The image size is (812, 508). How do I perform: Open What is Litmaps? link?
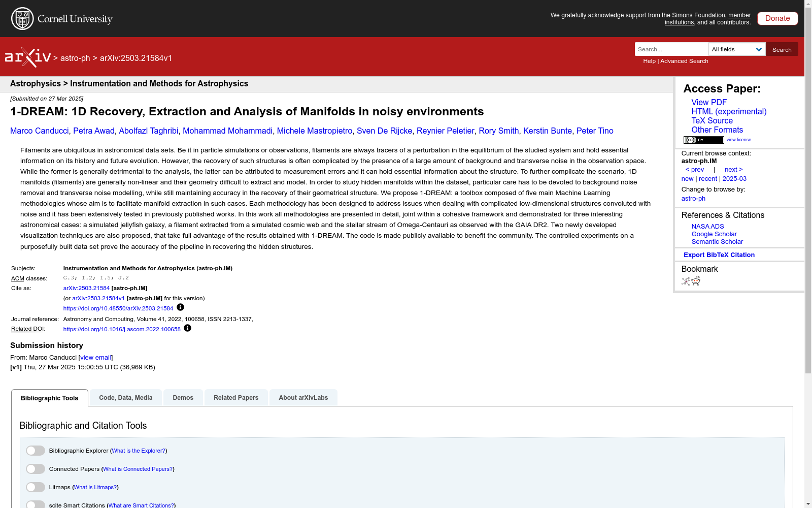pyautogui.click(x=95, y=487)
